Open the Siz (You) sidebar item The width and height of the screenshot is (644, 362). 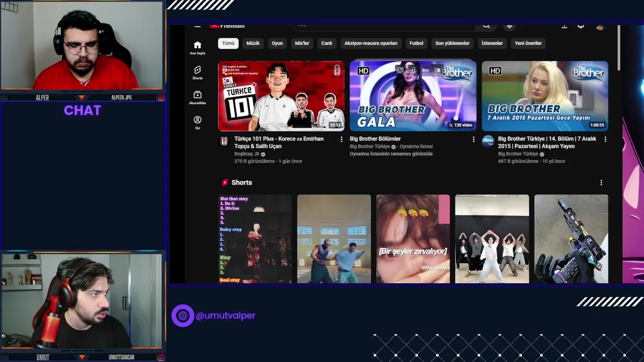197,123
